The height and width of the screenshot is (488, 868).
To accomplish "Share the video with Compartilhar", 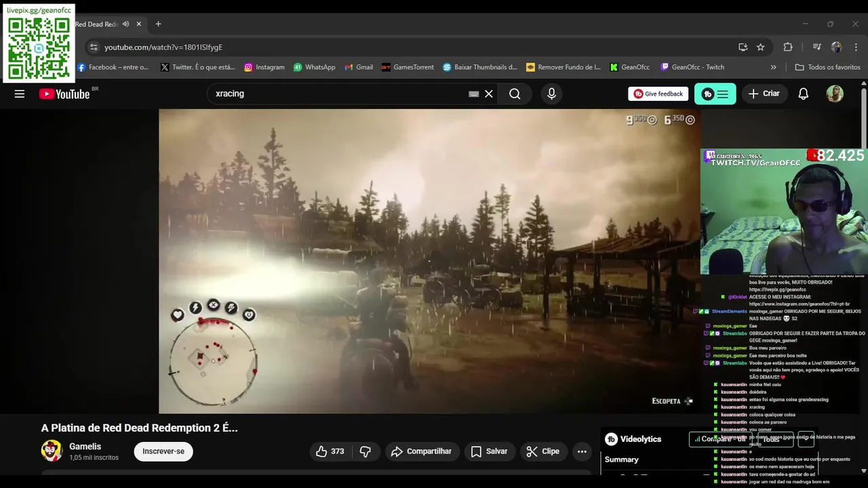I will tap(422, 451).
